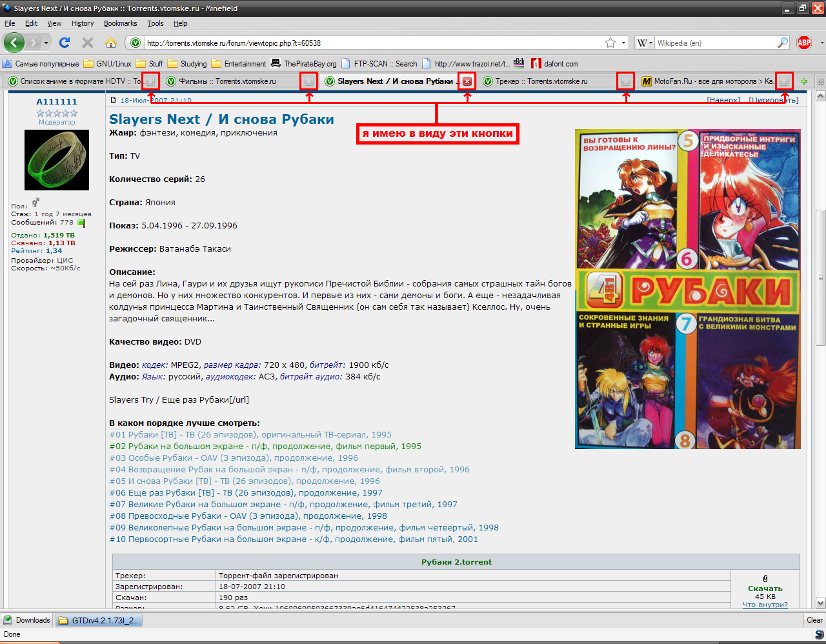Switch to the MotoFan.Ru tab

pyautogui.click(x=714, y=81)
